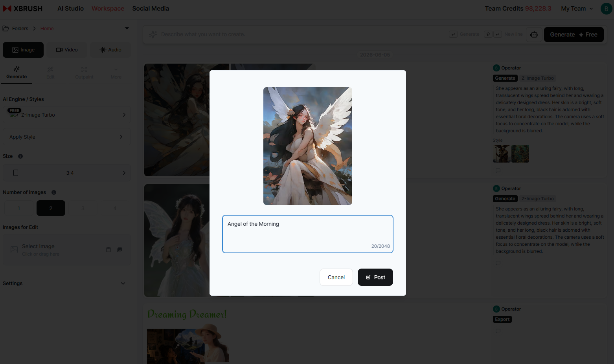Show the Number of images info icon
This screenshot has width=614, height=364.
pos(54,192)
